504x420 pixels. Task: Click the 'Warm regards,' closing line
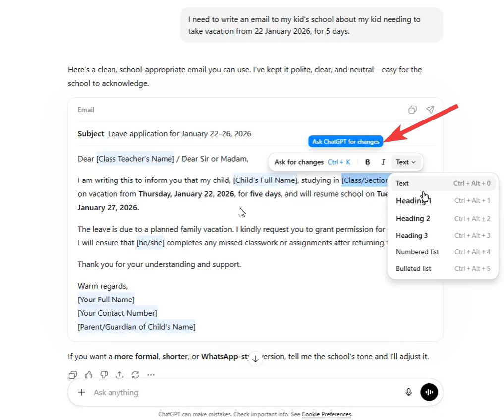[103, 286]
